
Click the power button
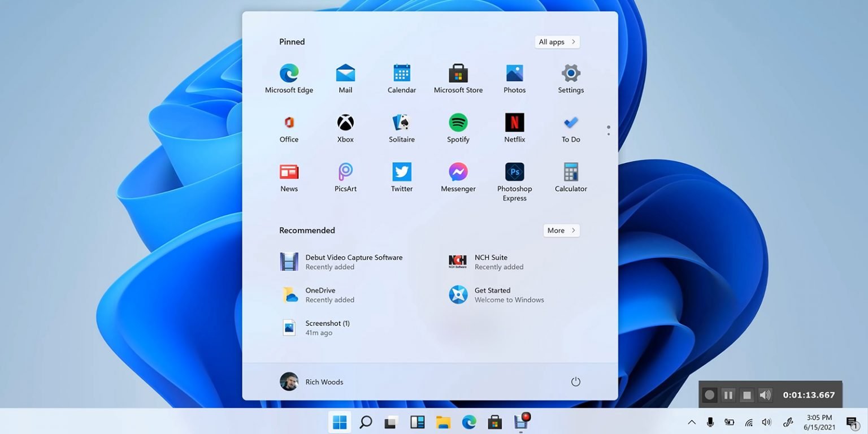[575, 381]
